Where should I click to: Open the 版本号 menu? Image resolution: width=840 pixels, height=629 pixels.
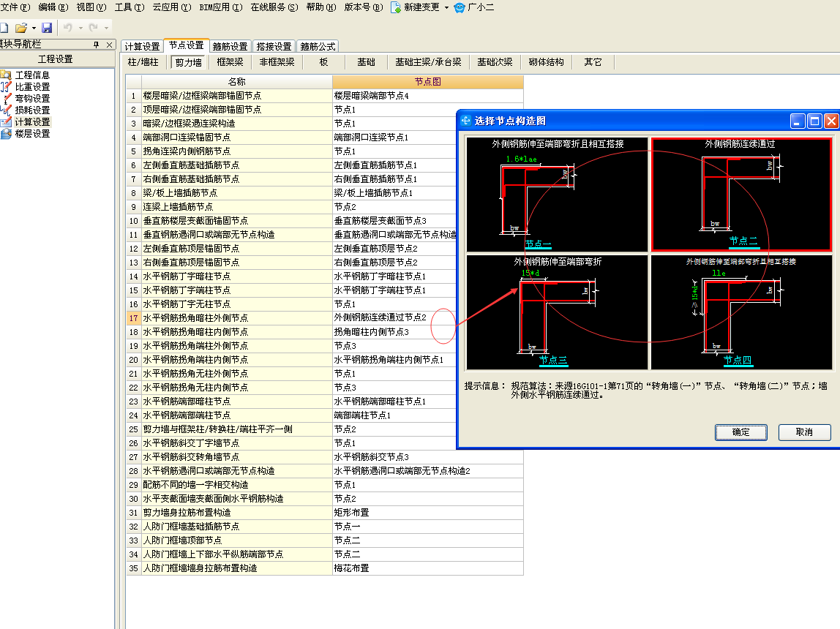pos(364,7)
